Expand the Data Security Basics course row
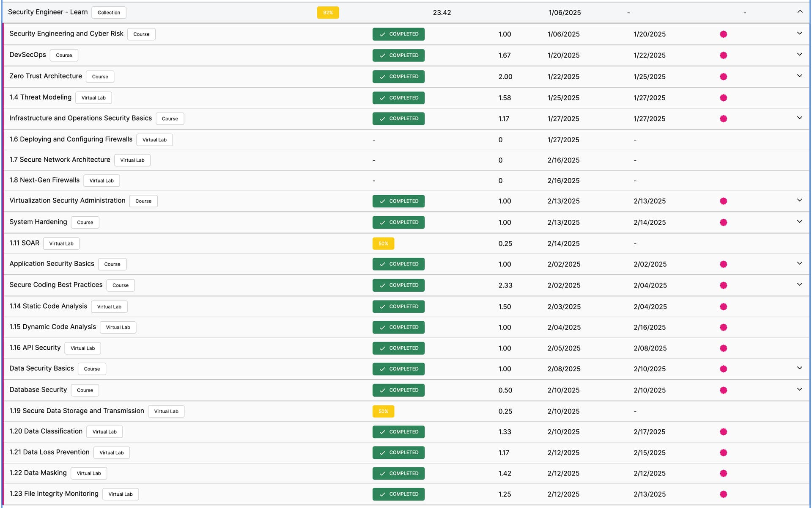This screenshot has height=508, width=812. click(799, 368)
